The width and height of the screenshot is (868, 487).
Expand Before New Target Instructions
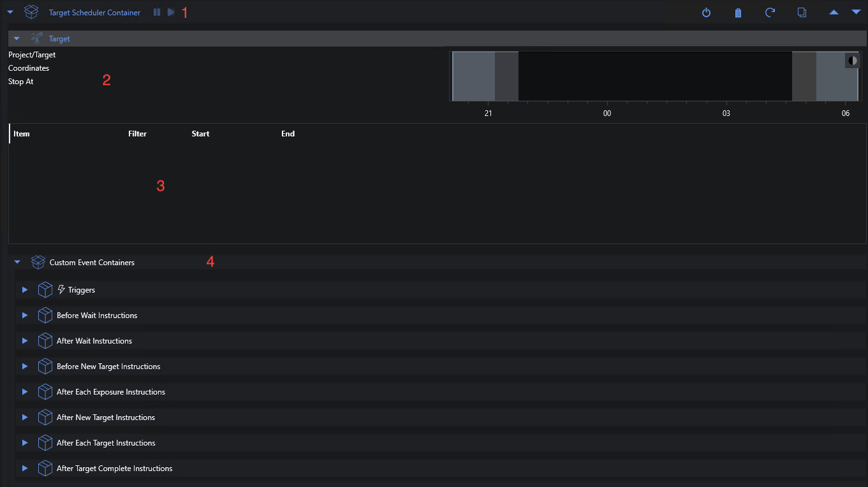coord(25,366)
